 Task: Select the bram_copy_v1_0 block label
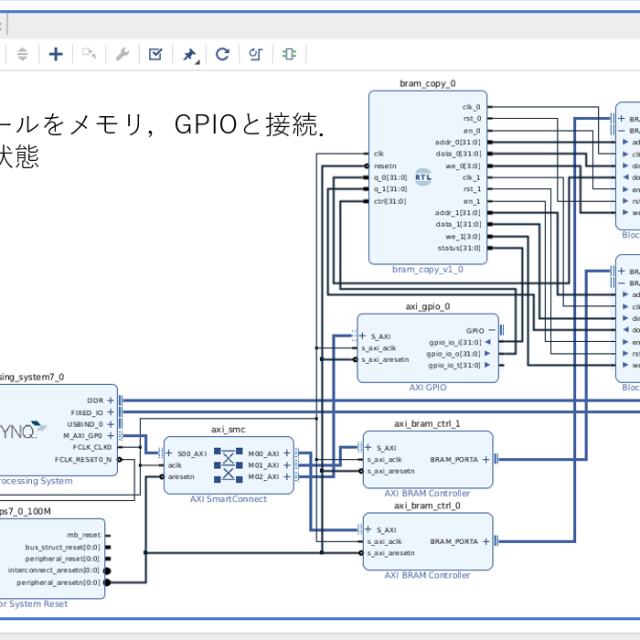point(427,270)
